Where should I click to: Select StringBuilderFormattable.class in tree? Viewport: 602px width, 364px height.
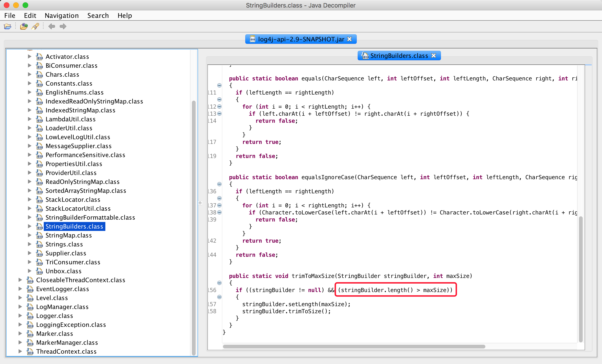[90, 218]
